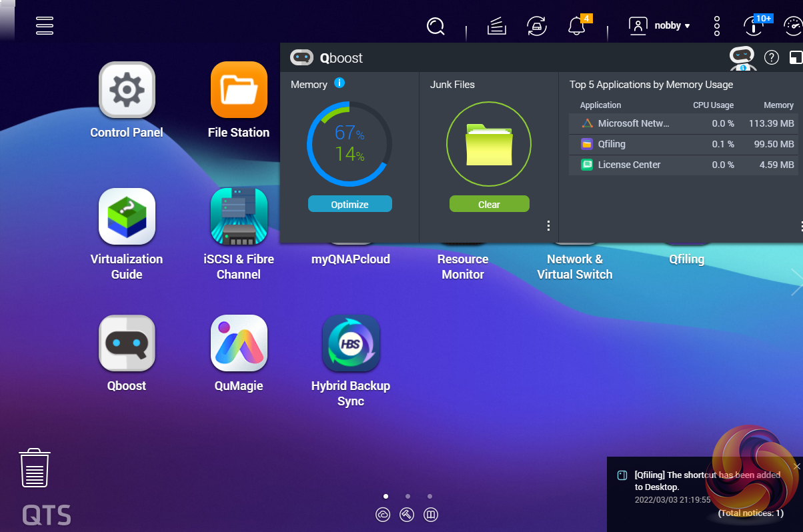This screenshot has height=532, width=803.
Task: Open Virtualization Guide app
Action: point(127,216)
